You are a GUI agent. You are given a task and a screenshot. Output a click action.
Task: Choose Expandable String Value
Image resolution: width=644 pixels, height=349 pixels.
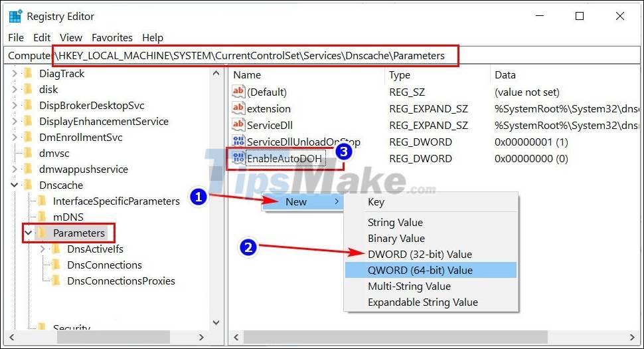pos(432,302)
